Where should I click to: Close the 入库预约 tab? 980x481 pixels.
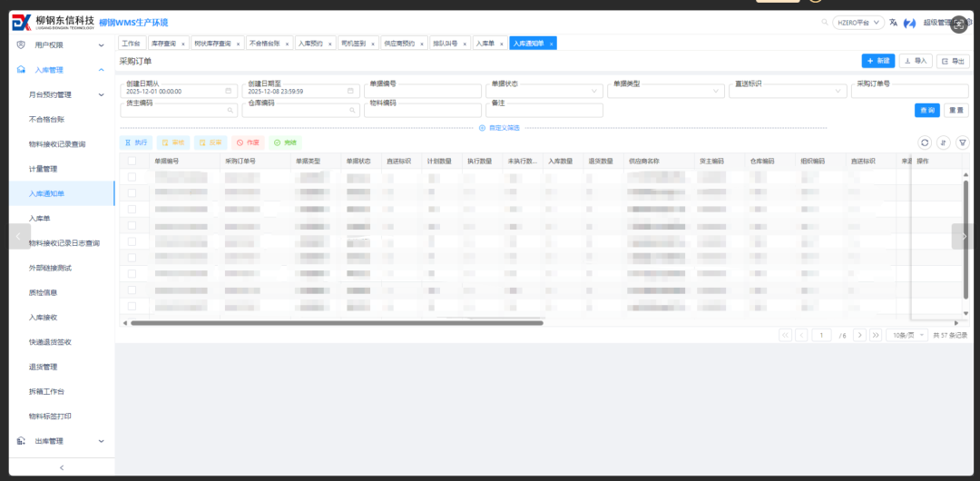pyautogui.click(x=330, y=44)
